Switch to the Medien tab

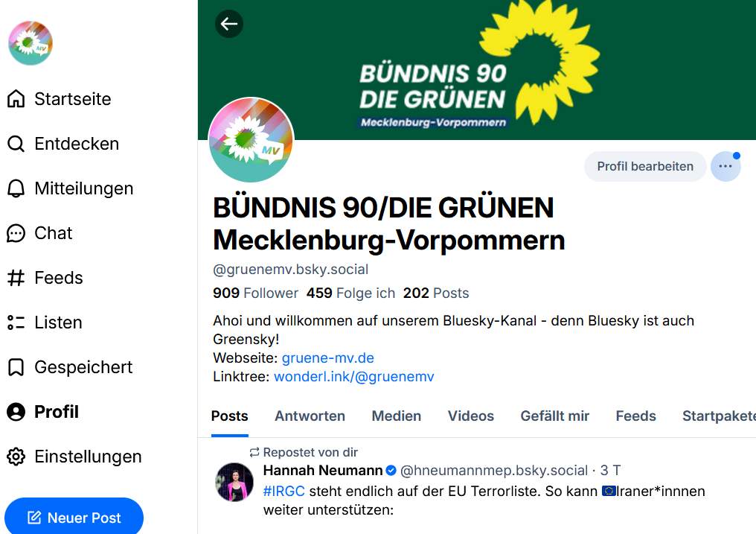pyautogui.click(x=396, y=416)
